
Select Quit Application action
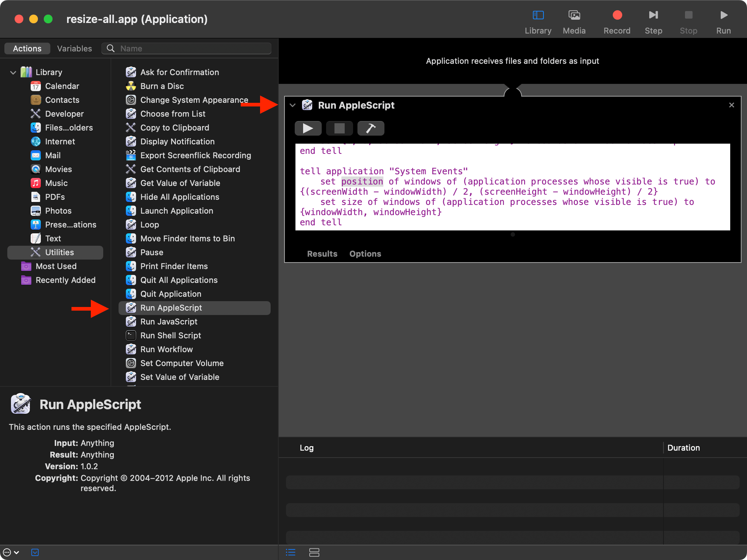click(x=164, y=294)
